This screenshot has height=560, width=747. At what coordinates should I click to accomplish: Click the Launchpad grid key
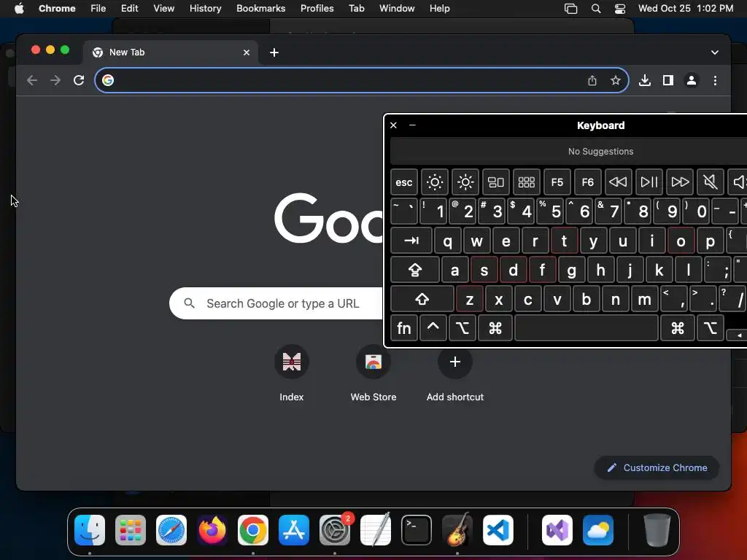pos(527,182)
